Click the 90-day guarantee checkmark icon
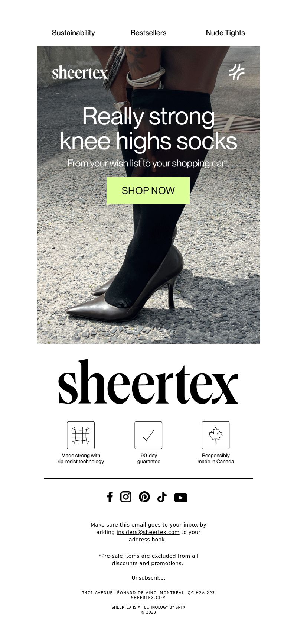The width and height of the screenshot is (297, 644). 148,435
